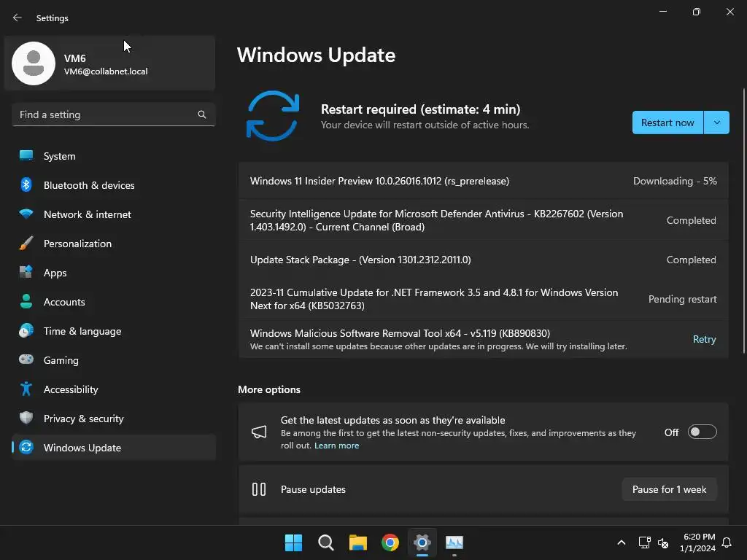Click the back arrow in Settings header
This screenshot has width=747, height=560.
click(x=18, y=17)
